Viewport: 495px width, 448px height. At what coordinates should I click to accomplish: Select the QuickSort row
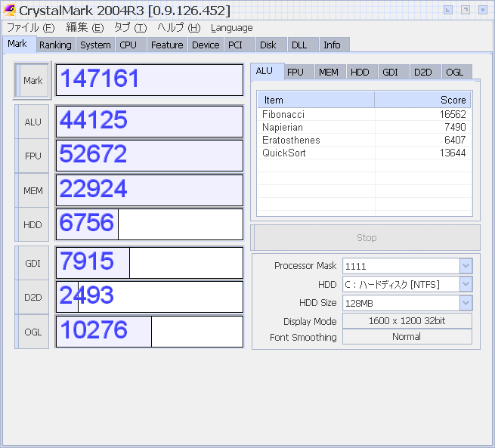pos(364,153)
